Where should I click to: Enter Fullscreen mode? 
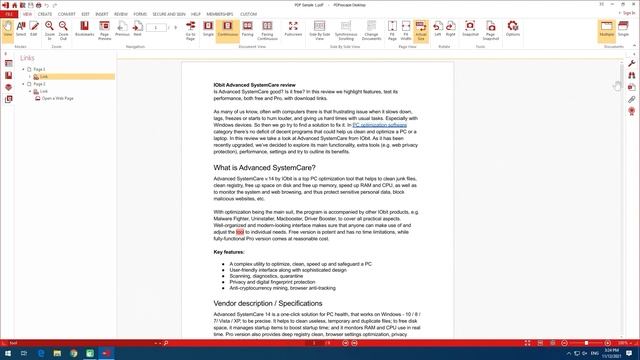[x=293, y=29]
